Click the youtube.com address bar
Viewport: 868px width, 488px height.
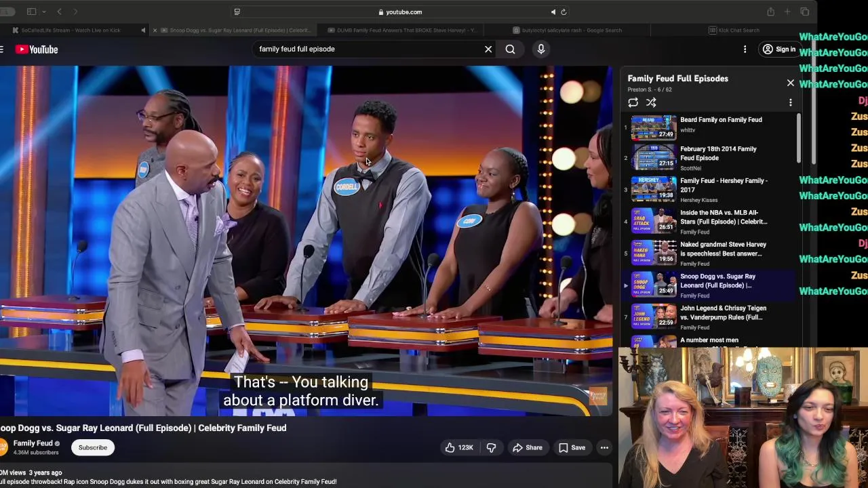pyautogui.click(x=400, y=12)
